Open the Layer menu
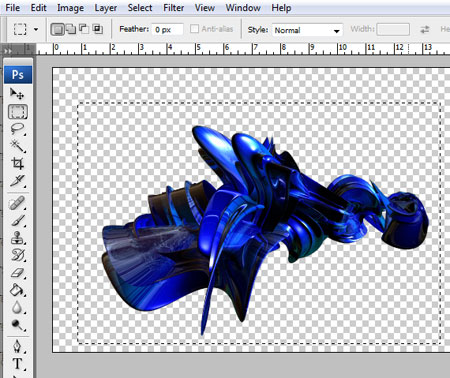This screenshot has height=378, width=450. coord(105,8)
